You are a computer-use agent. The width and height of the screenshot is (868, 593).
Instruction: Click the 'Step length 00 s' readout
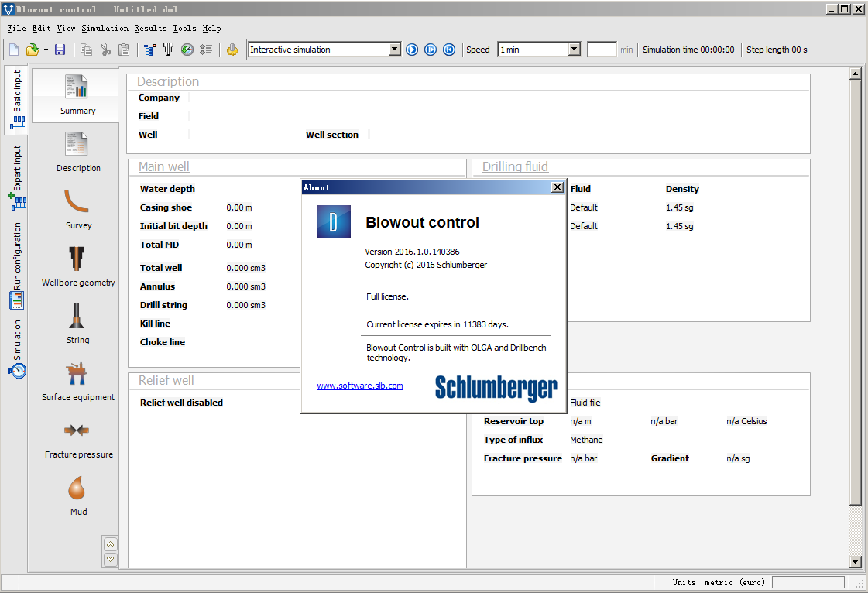point(777,50)
